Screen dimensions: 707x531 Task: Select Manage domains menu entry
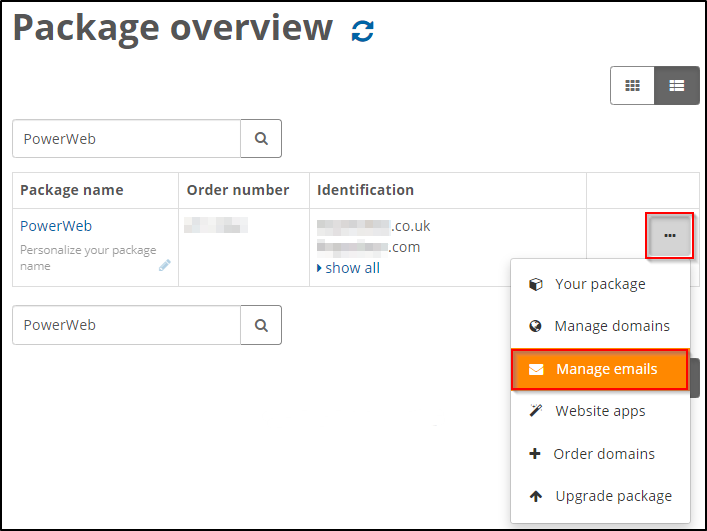(x=600, y=326)
